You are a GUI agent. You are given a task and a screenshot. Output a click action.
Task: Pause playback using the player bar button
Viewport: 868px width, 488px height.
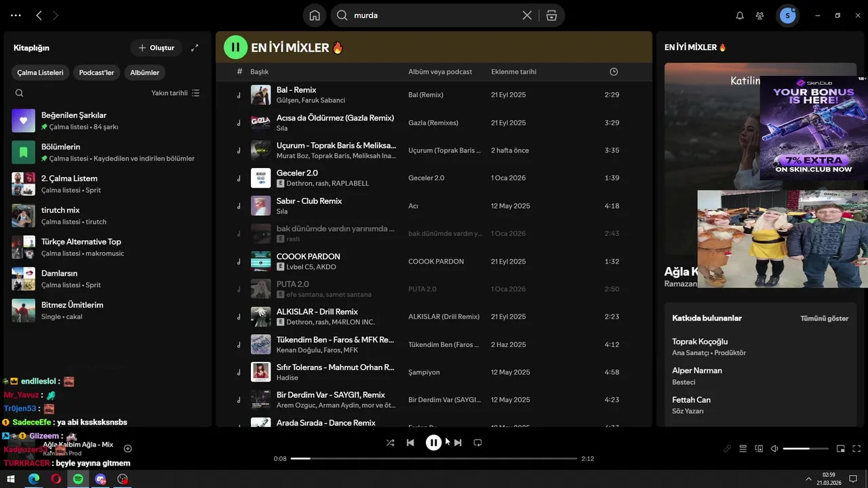point(433,443)
